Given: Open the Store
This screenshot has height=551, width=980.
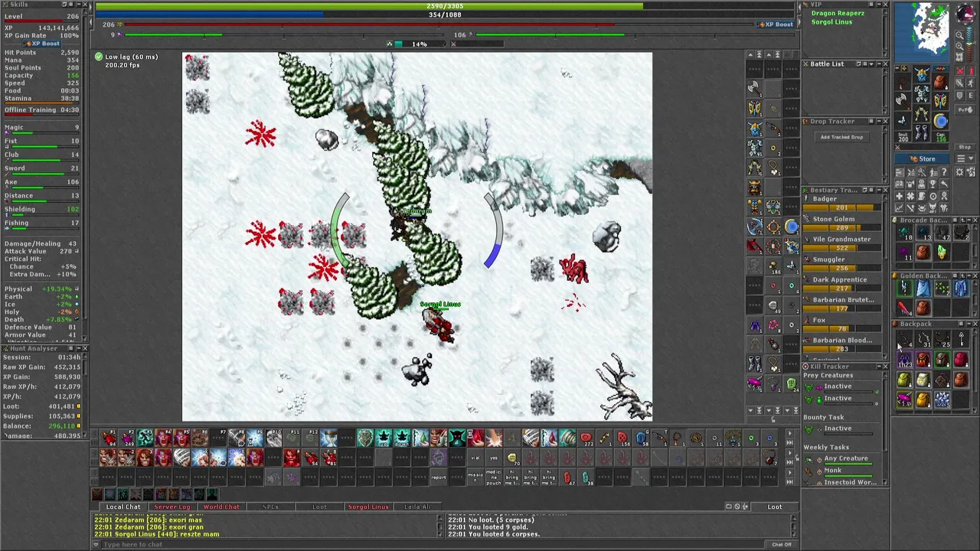Looking at the screenshot, I should click(x=922, y=158).
